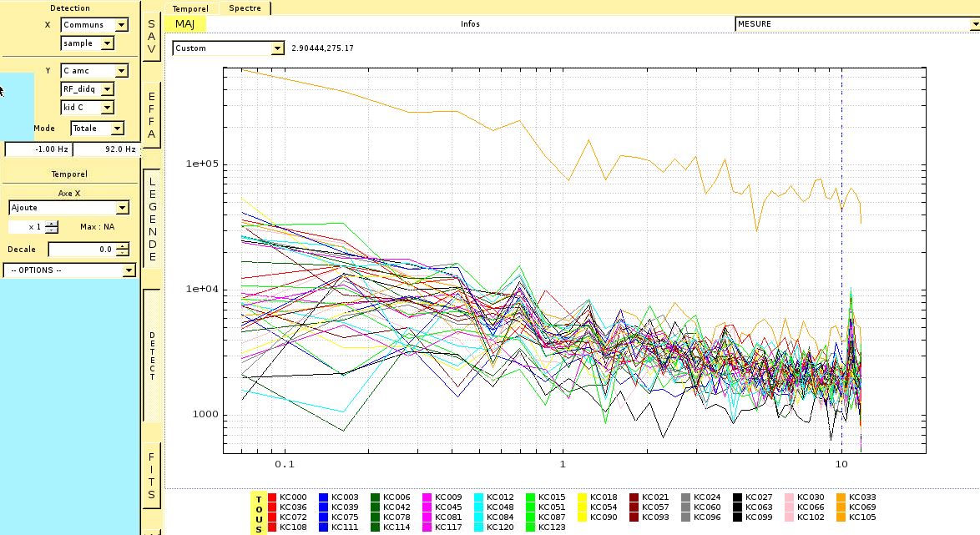Click the red KC000 legend swatch
The width and height of the screenshot is (980, 535).
(x=272, y=497)
